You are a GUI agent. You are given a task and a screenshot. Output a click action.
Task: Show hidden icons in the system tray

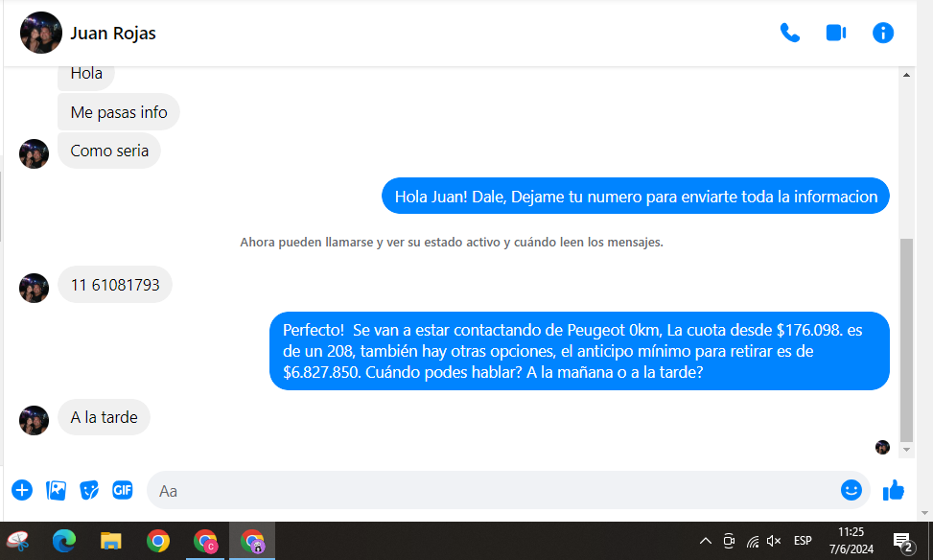pyautogui.click(x=706, y=541)
